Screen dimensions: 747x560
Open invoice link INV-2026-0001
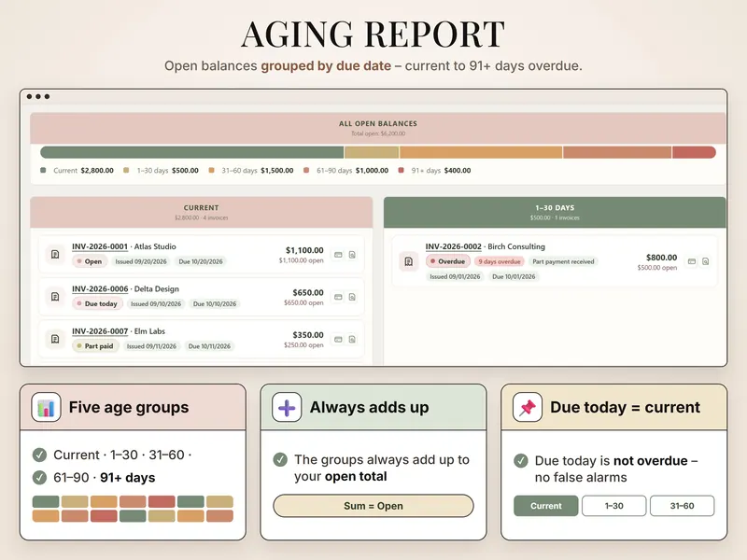(100, 246)
